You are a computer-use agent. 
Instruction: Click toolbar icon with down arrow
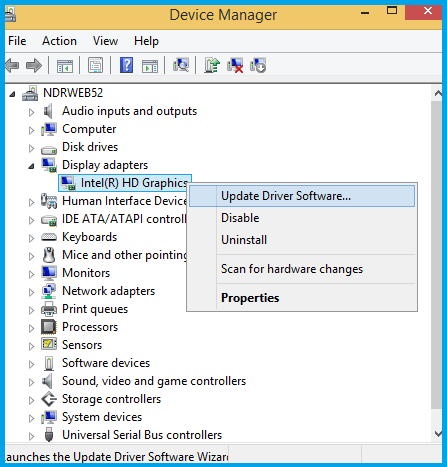[258, 65]
